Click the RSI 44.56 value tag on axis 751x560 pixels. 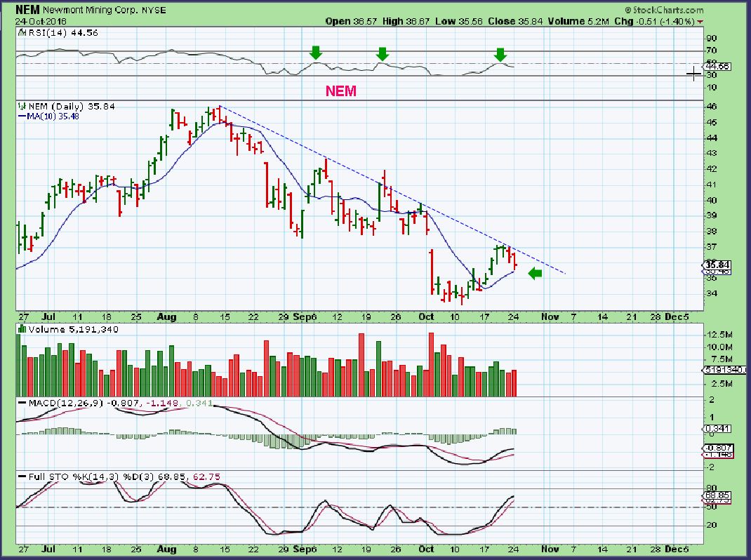click(717, 67)
